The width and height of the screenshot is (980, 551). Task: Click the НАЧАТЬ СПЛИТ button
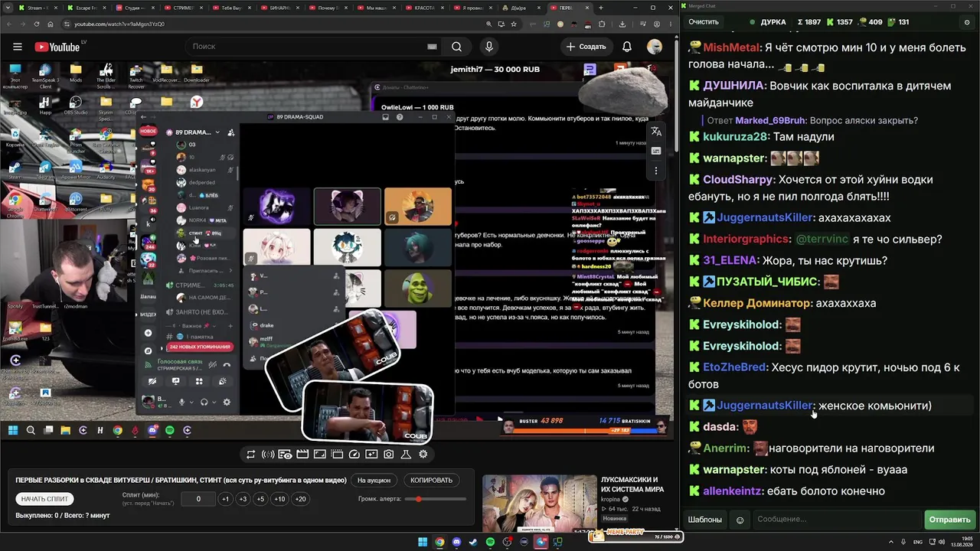click(x=44, y=499)
